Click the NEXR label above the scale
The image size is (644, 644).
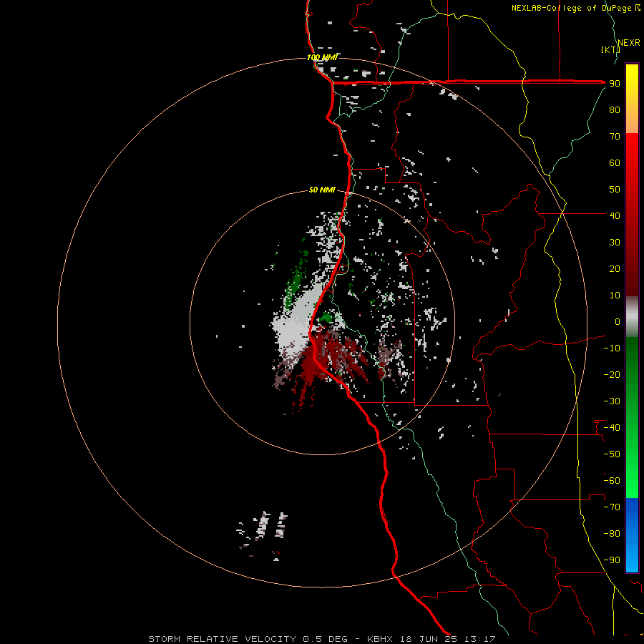click(629, 43)
